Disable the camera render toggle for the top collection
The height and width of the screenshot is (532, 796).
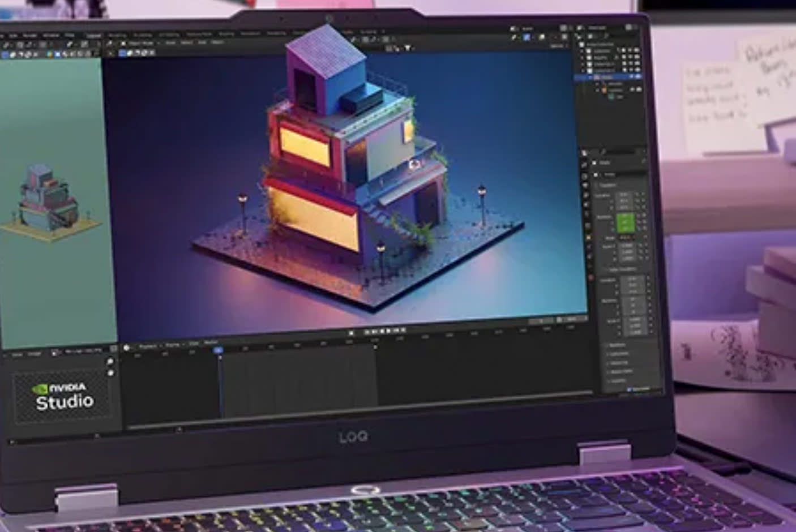pos(636,50)
